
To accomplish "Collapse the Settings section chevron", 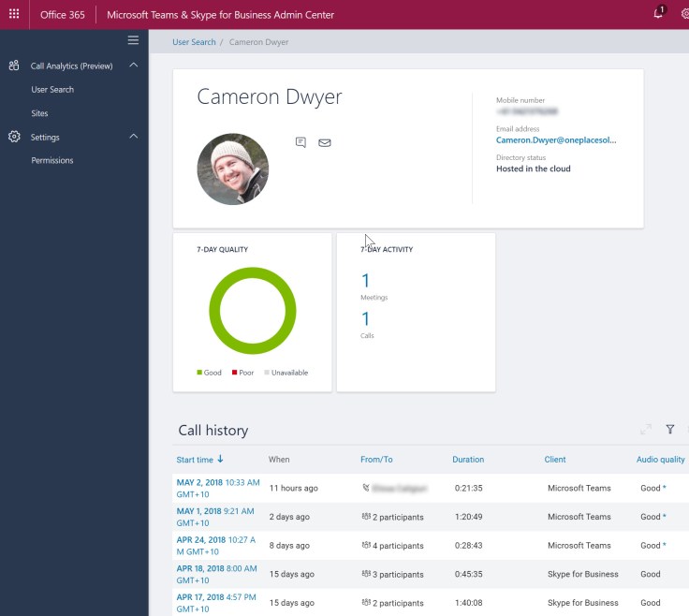I will pyautogui.click(x=133, y=137).
